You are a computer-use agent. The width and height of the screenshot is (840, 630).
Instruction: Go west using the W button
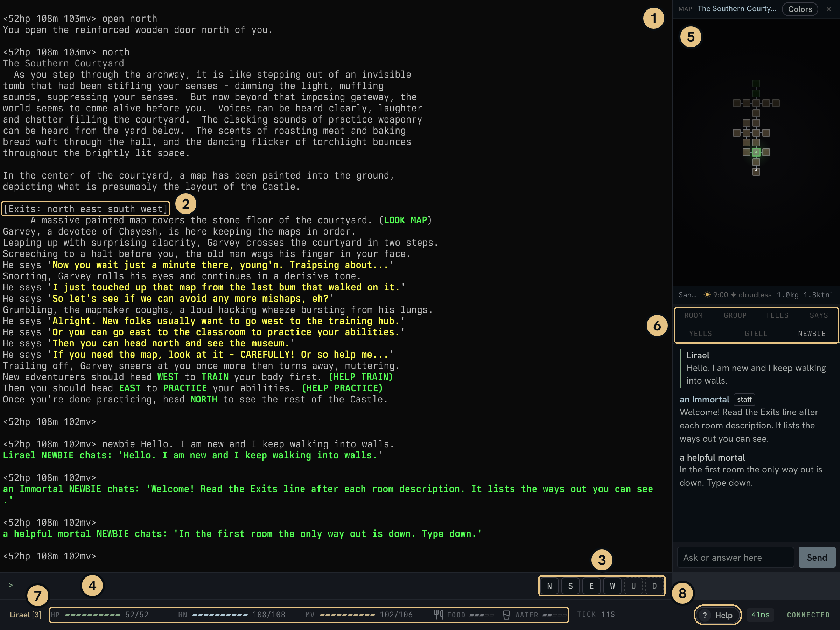612,586
